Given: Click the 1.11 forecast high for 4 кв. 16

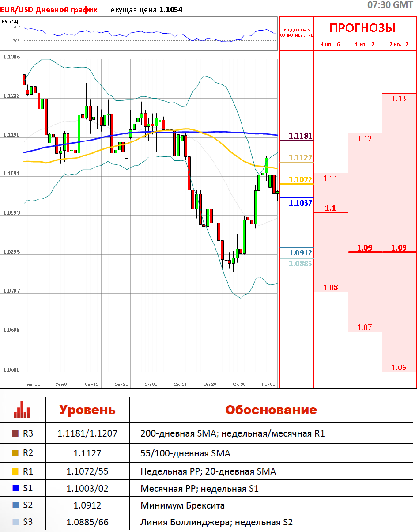Looking at the screenshot, I should pyautogui.click(x=331, y=179).
